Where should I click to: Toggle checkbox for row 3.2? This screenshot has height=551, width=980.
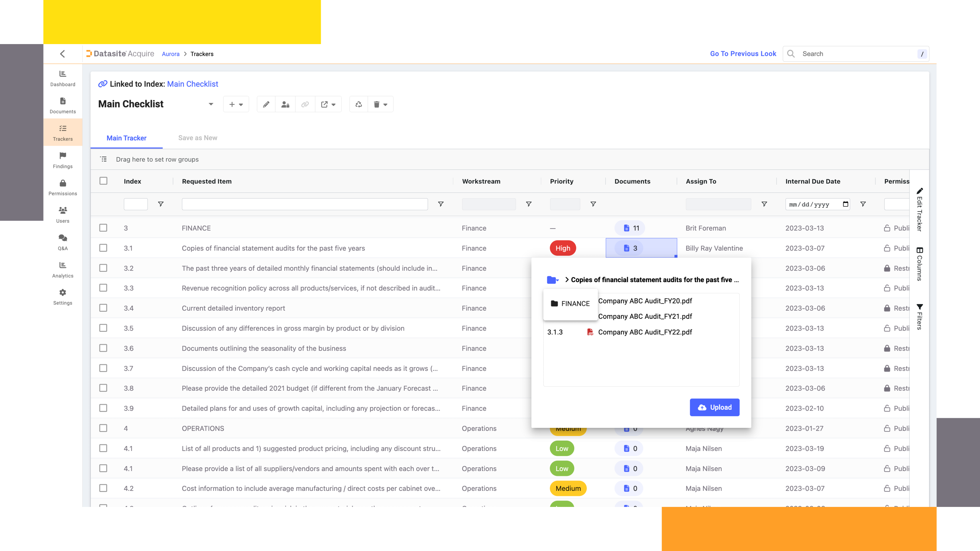pos(104,268)
